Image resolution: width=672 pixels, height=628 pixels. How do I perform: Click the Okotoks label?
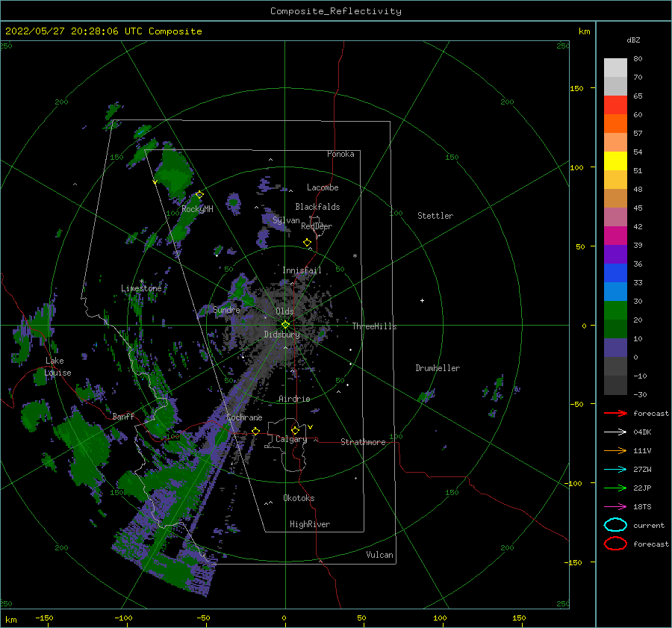click(299, 499)
